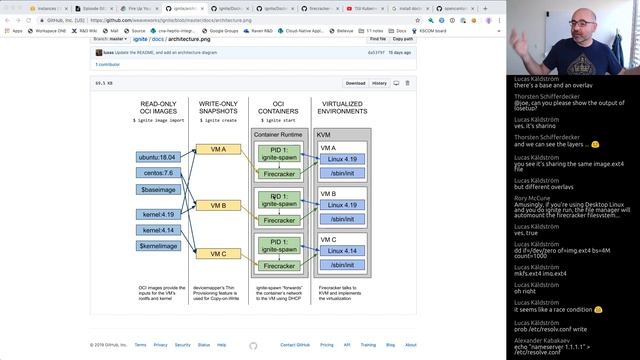Open the bookmarks overflow arrow
This screenshot has height=360, width=640.
(x=499, y=31)
